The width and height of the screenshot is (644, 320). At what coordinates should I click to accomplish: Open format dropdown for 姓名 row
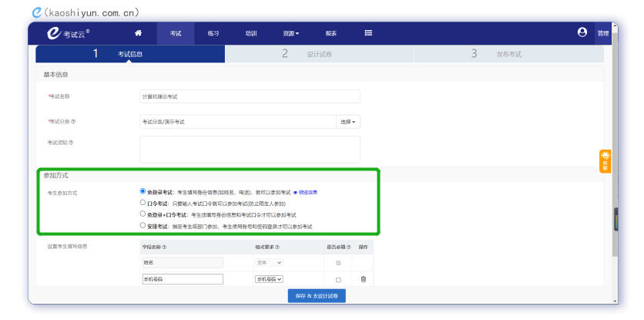click(x=269, y=262)
